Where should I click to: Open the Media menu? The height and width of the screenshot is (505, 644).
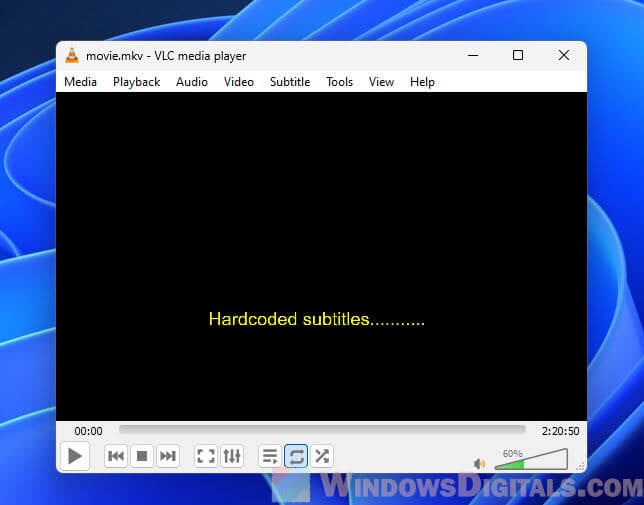pyautogui.click(x=80, y=82)
